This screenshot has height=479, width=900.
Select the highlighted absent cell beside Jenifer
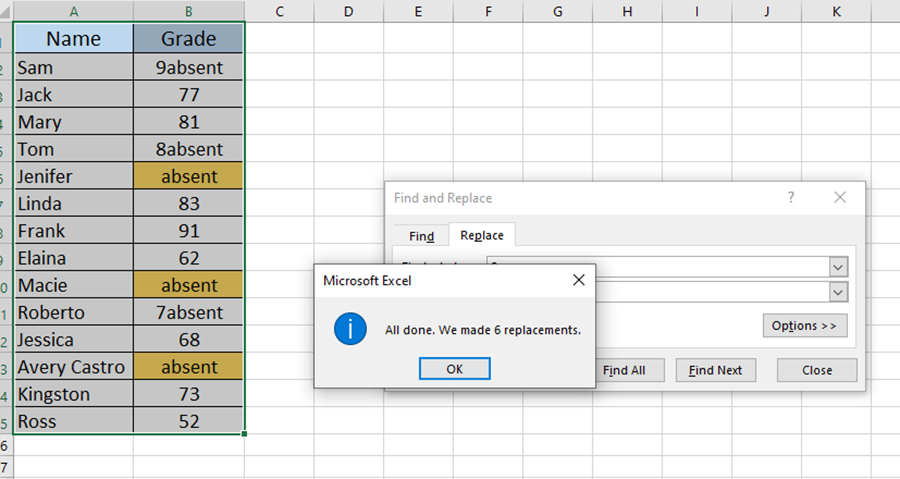[x=189, y=176]
